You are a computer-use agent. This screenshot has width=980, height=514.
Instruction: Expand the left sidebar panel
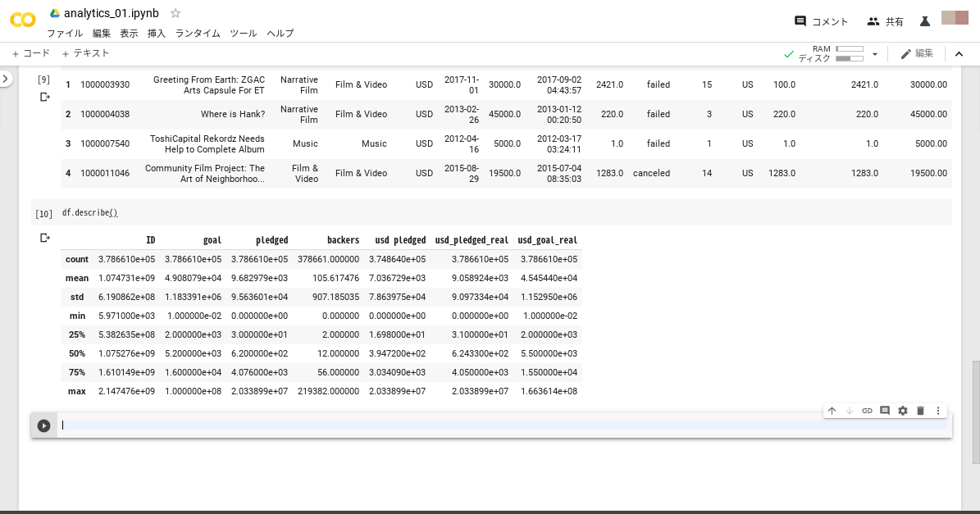pos(6,79)
